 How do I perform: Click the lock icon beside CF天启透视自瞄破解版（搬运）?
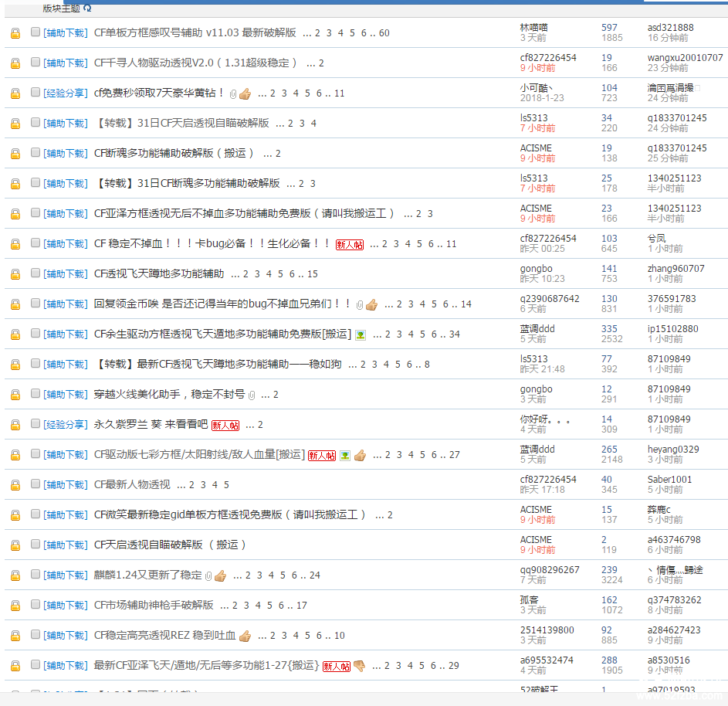[15, 545]
